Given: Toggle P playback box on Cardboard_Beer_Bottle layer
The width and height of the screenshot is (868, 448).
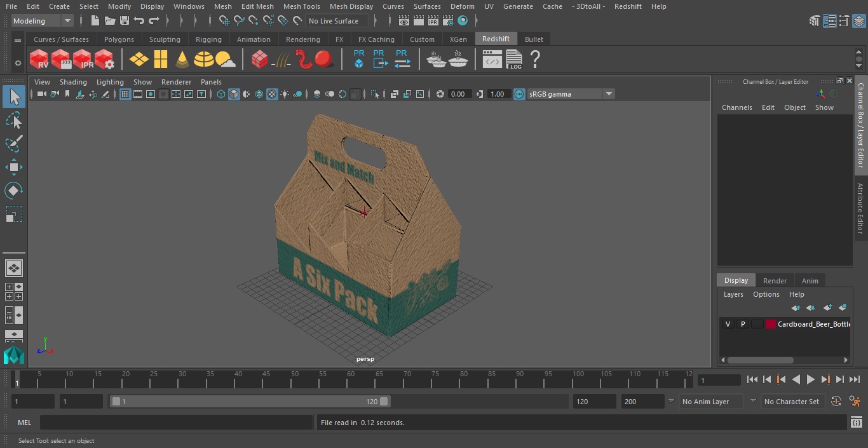Looking at the screenshot, I should [742, 324].
